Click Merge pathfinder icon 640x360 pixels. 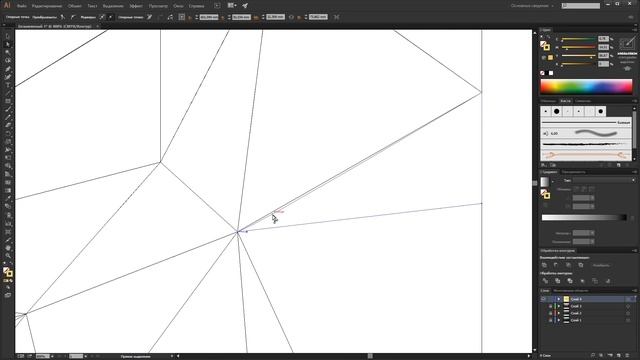point(570,281)
